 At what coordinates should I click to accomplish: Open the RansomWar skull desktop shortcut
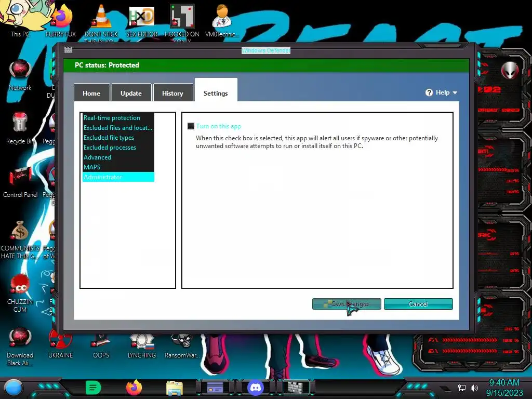tap(182, 344)
